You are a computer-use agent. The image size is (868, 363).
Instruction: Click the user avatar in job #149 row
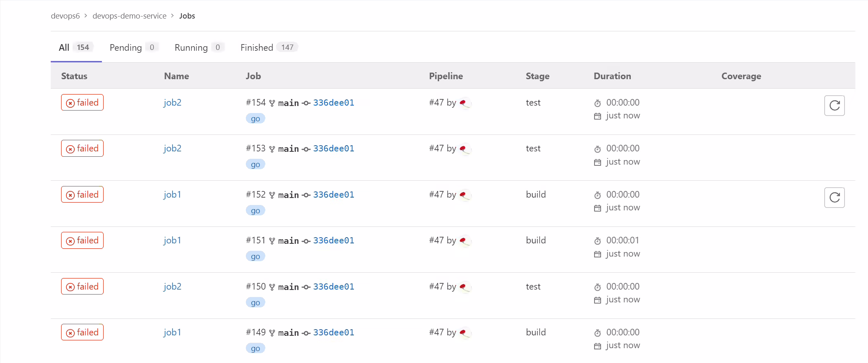click(x=465, y=332)
